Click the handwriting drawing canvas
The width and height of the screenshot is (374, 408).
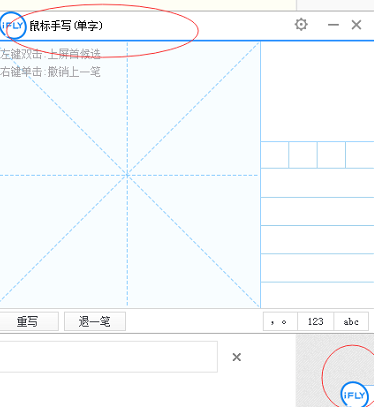point(130,174)
